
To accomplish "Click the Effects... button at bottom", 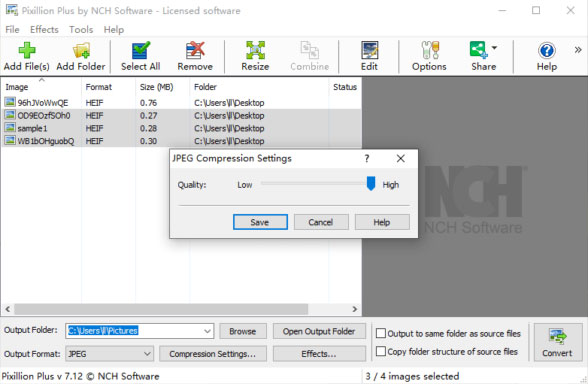I will pos(319,354).
